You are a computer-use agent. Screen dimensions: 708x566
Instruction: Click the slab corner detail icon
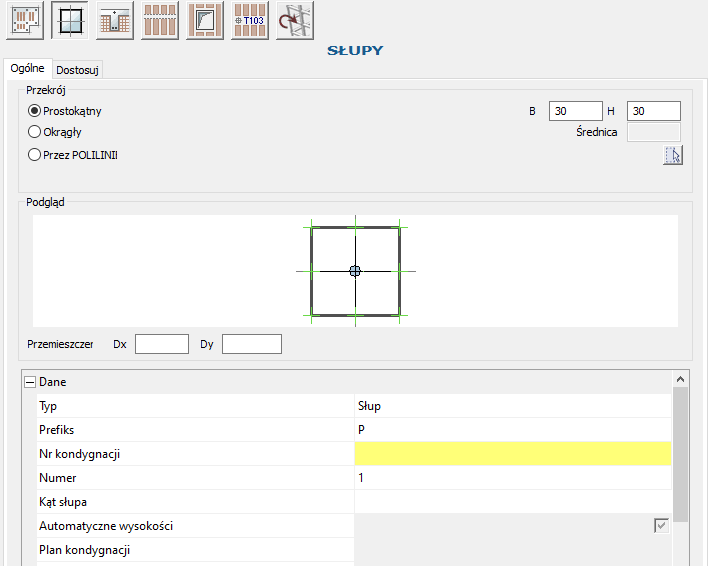[x=204, y=20]
